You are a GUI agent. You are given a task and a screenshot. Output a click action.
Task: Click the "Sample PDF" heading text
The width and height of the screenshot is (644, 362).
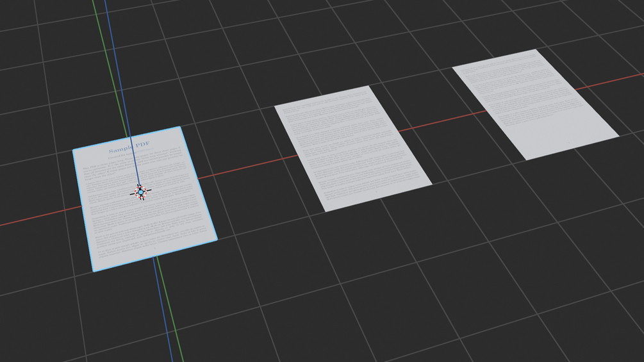click(129, 147)
